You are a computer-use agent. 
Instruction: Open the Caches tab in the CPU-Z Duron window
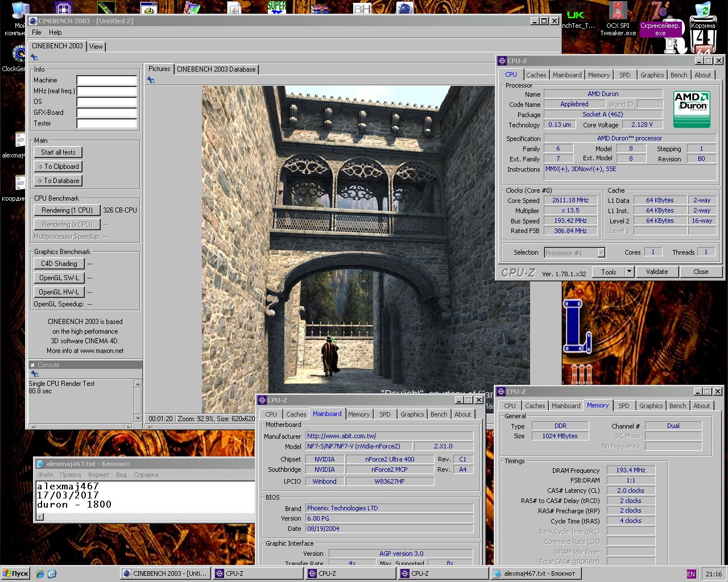pyautogui.click(x=536, y=75)
